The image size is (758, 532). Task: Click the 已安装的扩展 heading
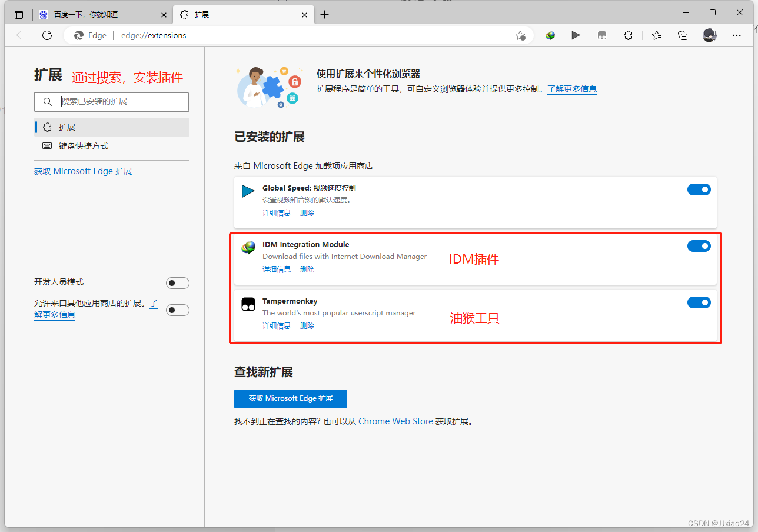270,137
